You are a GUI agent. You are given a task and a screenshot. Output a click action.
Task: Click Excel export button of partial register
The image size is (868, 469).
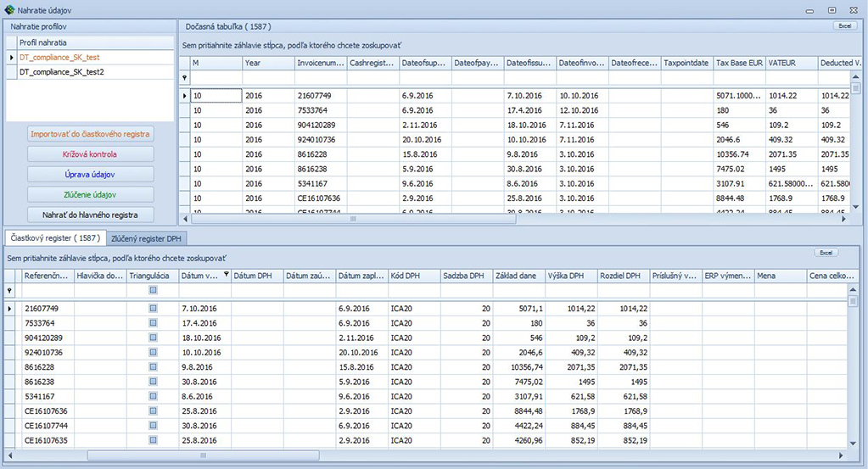tap(826, 253)
